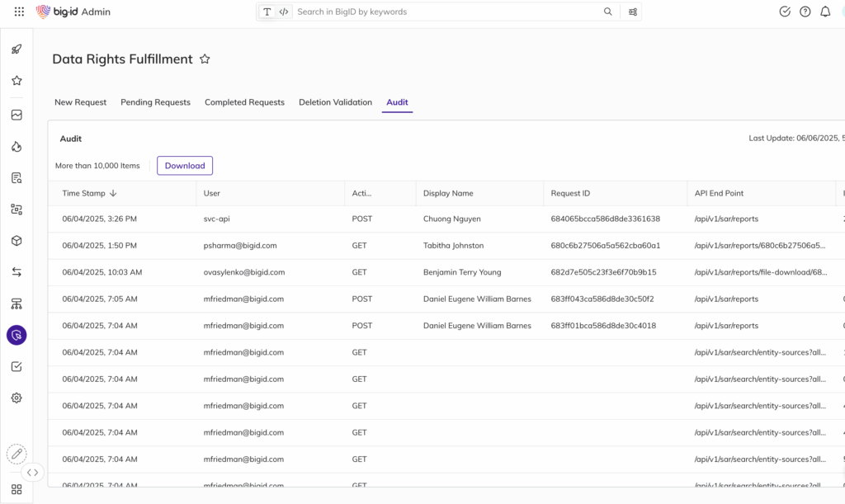Expand the sidebar using the arrows toggle
845x504 pixels.
point(32,473)
